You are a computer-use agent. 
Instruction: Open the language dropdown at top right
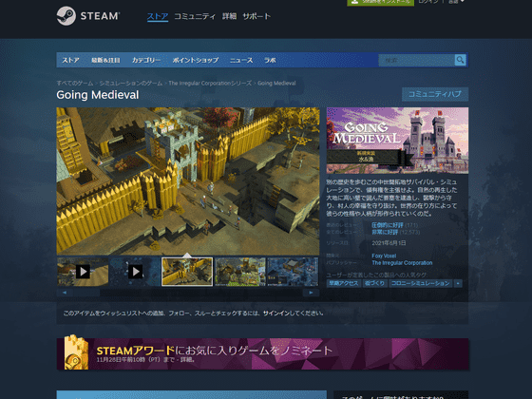[x=456, y=2]
